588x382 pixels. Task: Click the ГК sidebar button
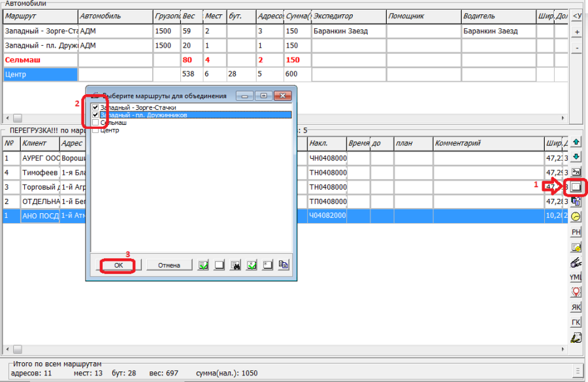click(576, 322)
